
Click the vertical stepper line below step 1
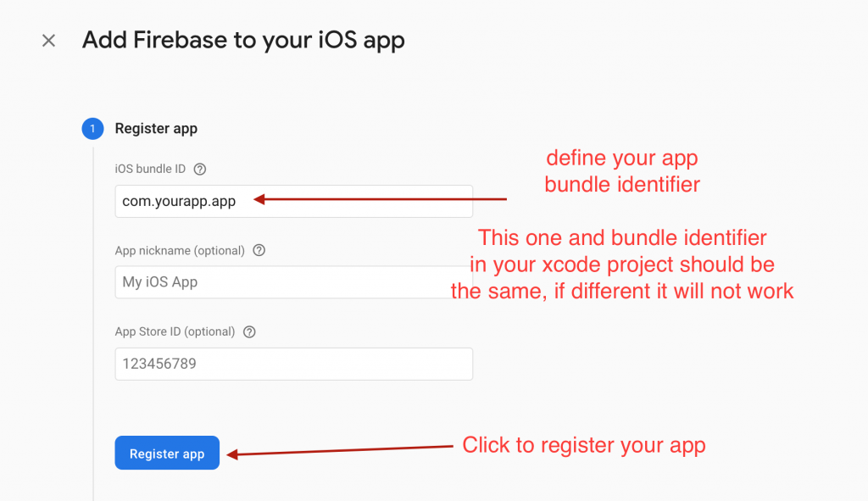pyautogui.click(x=93, y=324)
